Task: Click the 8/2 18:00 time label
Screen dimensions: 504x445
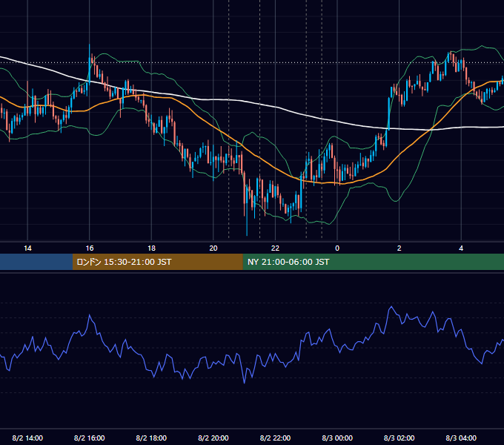Action: coord(151,438)
